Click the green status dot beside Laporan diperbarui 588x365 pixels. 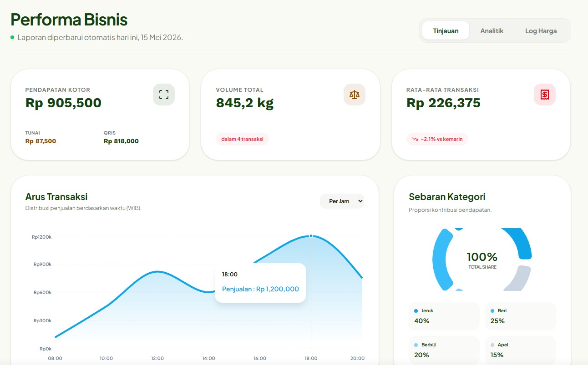(12, 37)
